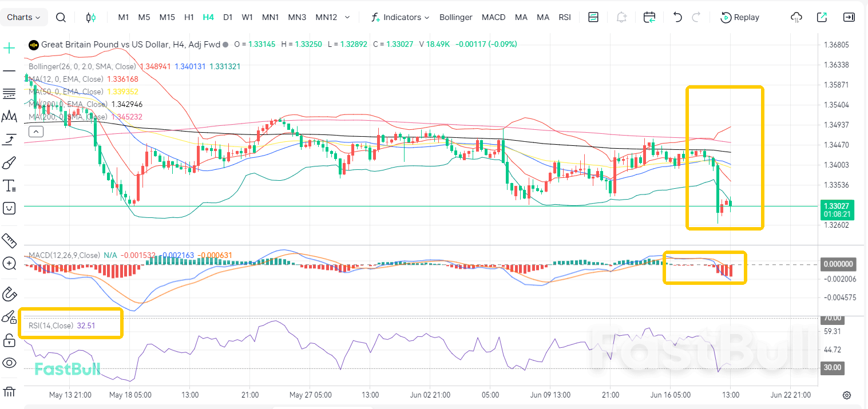868x409 pixels.
Task: Click the current price label 1.33027
Action: (837, 205)
